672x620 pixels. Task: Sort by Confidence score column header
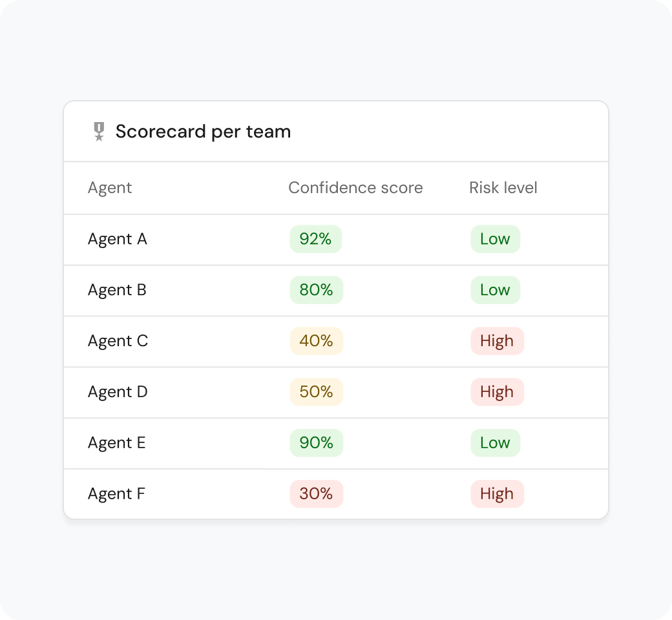point(355,188)
